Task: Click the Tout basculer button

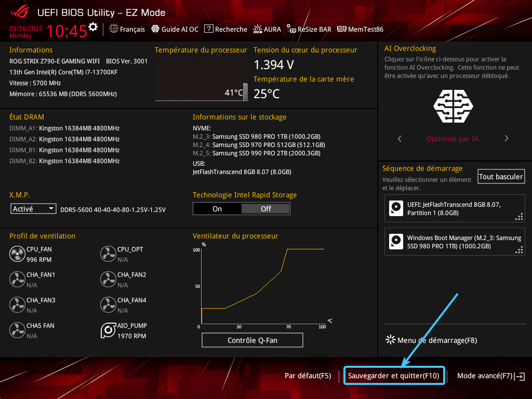Action: click(501, 177)
